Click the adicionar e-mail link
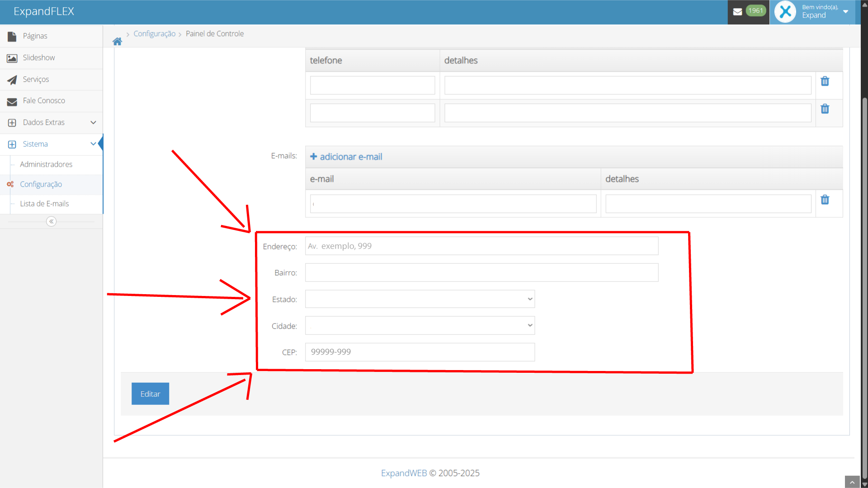 click(x=346, y=157)
